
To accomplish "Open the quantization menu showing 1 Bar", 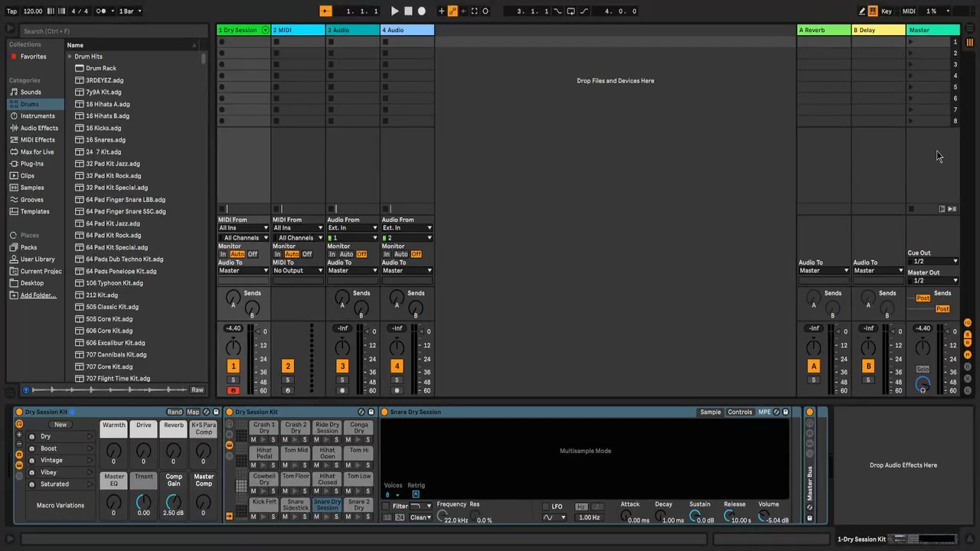I will (x=130, y=11).
